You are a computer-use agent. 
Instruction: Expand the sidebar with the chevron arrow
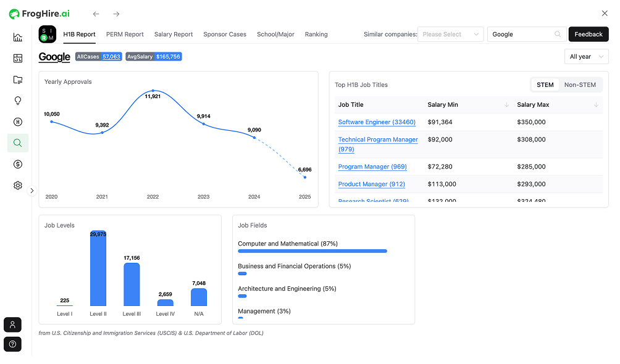pyautogui.click(x=32, y=191)
